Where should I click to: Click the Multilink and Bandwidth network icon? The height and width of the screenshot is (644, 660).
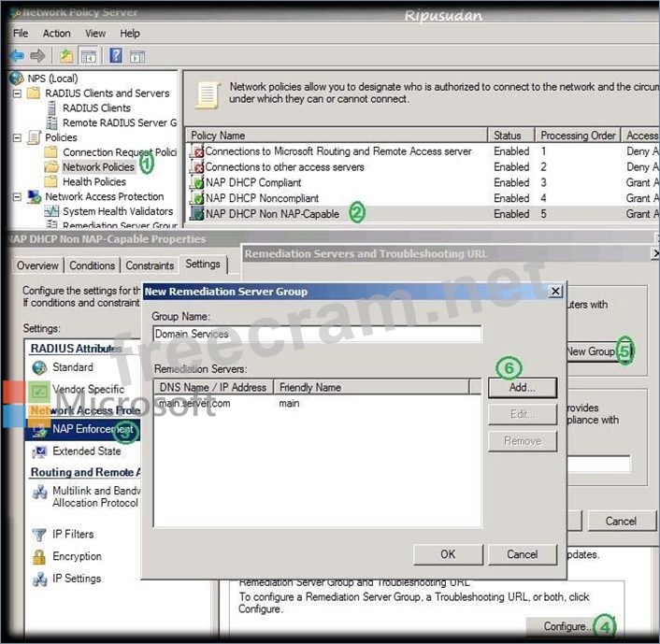[39, 492]
